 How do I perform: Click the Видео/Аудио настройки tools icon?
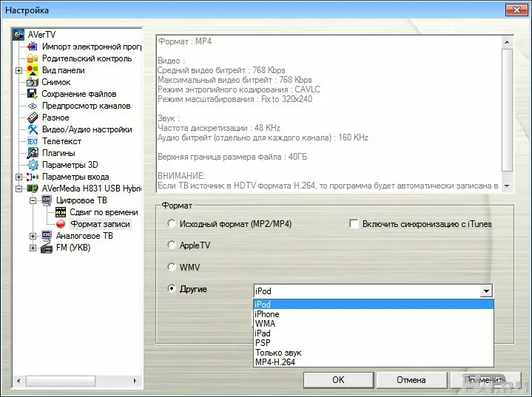[x=33, y=129]
